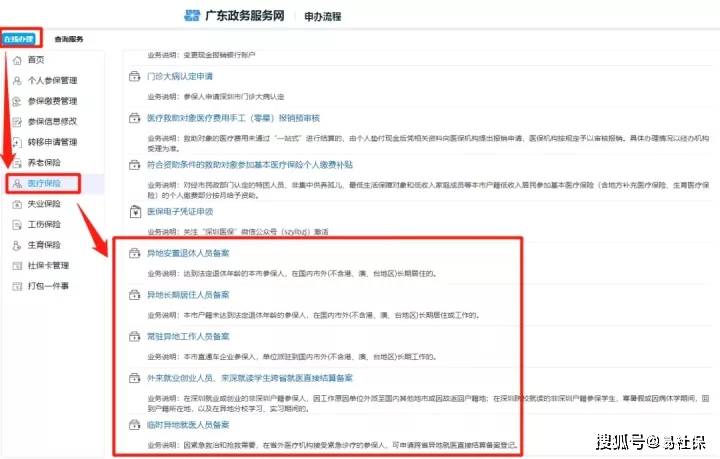Click the 参保信息修改 edit icon

pyautogui.click(x=16, y=121)
